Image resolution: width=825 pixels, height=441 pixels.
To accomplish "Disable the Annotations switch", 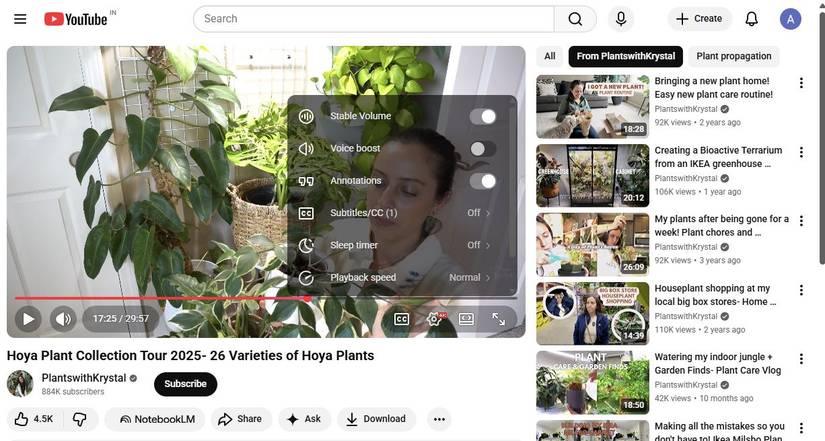I will 483,181.
